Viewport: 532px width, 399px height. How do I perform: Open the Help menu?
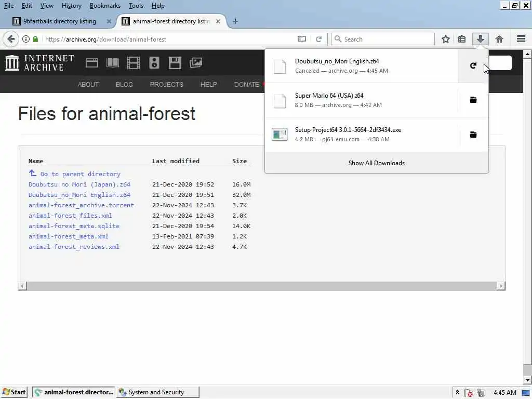click(x=158, y=6)
